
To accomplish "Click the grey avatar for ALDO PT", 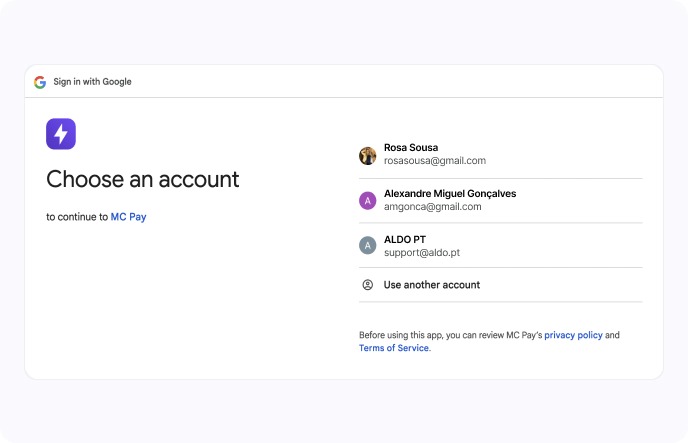I will [x=367, y=245].
